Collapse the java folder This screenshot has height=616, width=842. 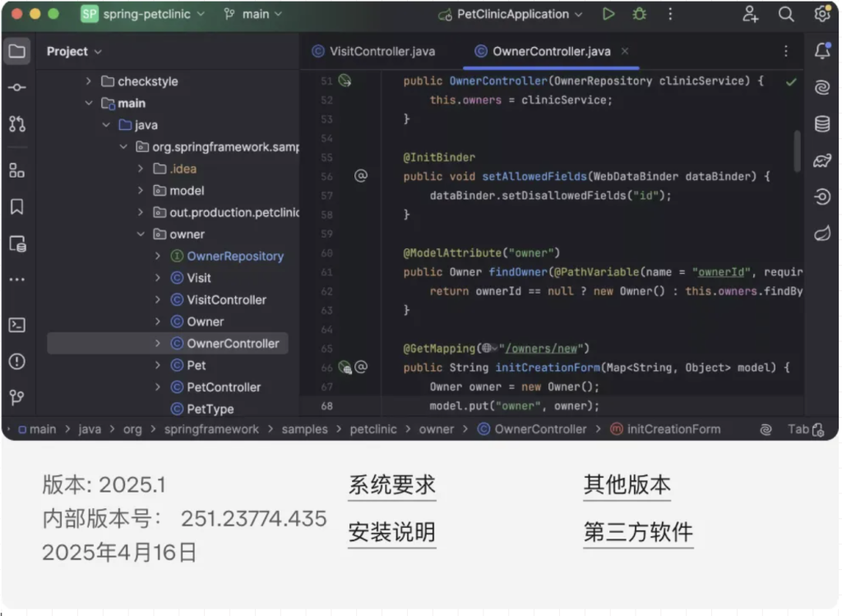tap(106, 125)
